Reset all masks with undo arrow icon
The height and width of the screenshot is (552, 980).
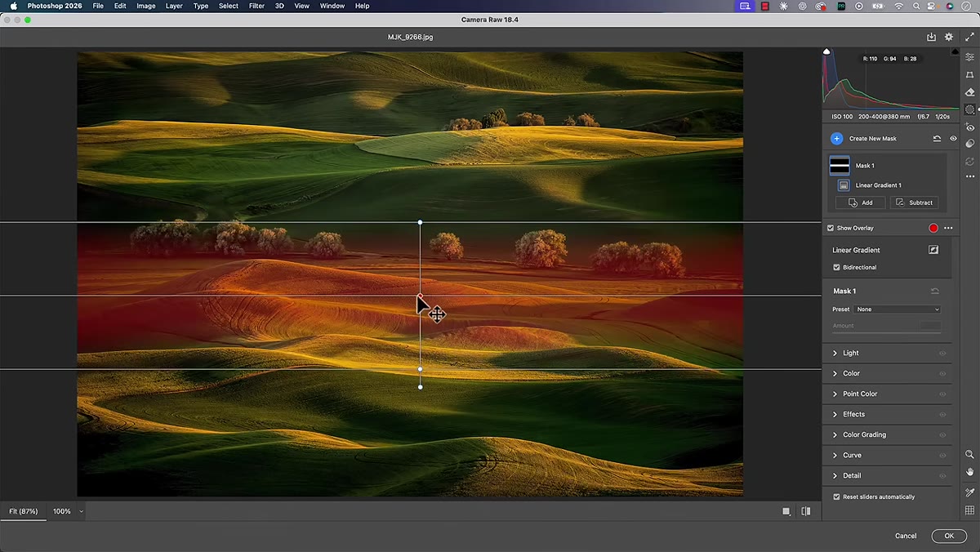point(937,139)
